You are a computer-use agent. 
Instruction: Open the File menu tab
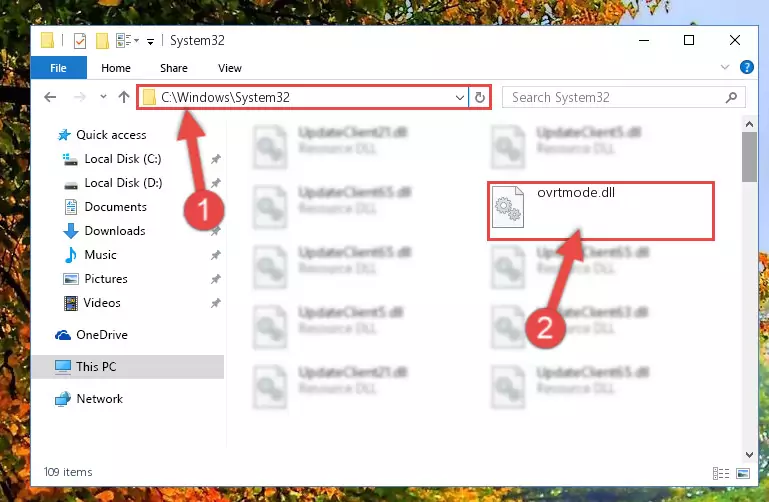(58, 68)
